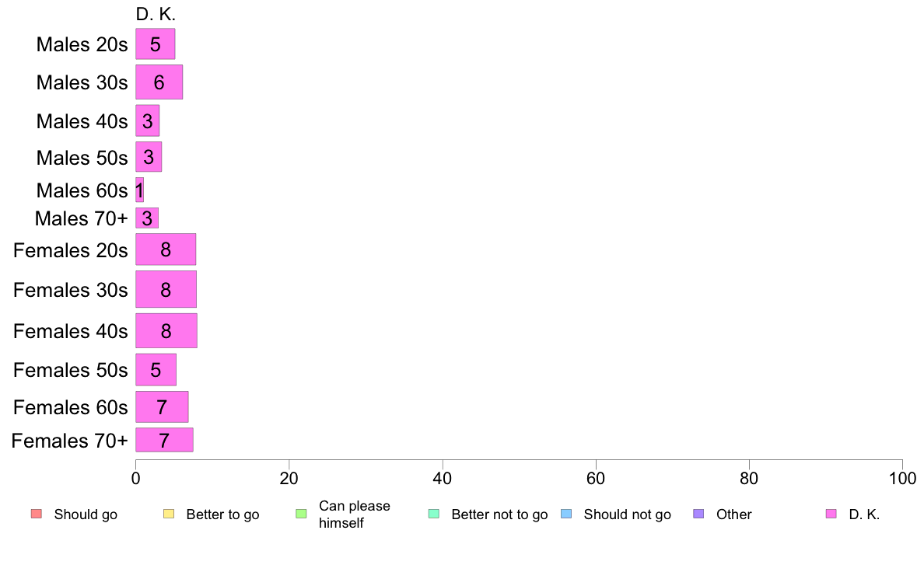The image size is (924, 572).
Task: Click the pink D. K. legend swatch
Action: tap(831, 514)
